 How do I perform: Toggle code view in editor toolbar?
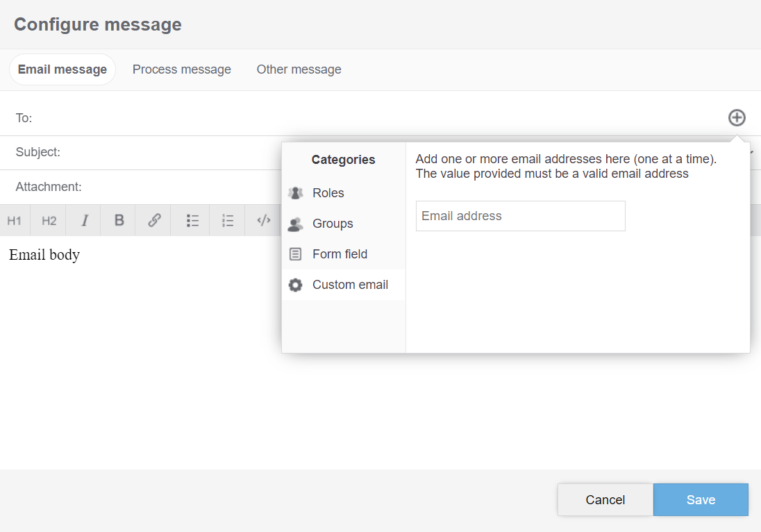coord(264,221)
